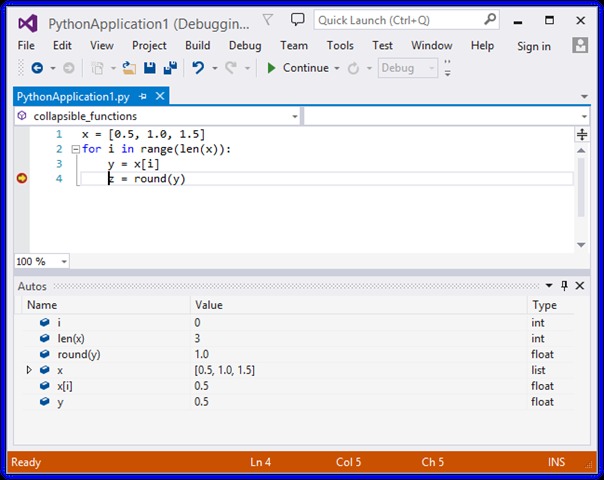The height and width of the screenshot is (480, 604).
Task: Click the Sign in link
Action: tap(533, 46)
